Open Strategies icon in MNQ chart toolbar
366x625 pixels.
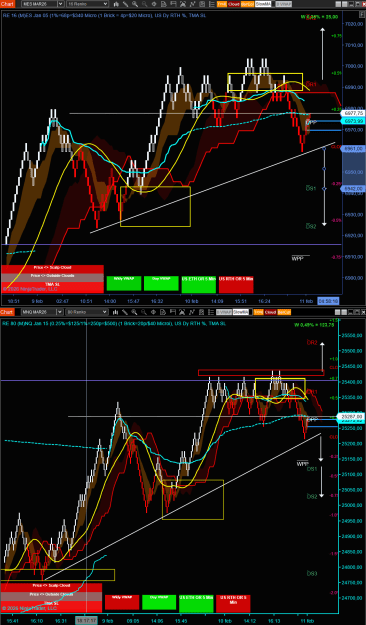201,312
